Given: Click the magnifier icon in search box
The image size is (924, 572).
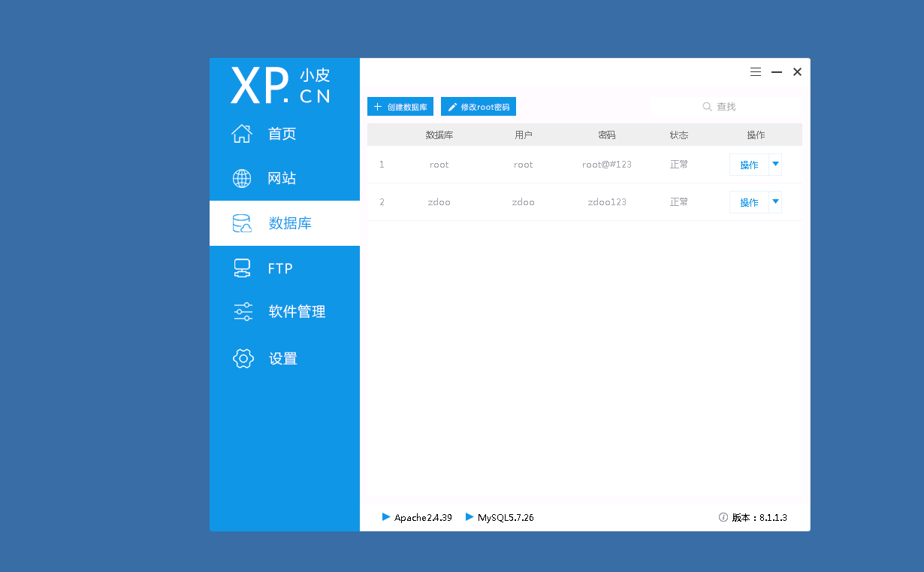Looking at the screenshot, I should click(x=707, y=107).
